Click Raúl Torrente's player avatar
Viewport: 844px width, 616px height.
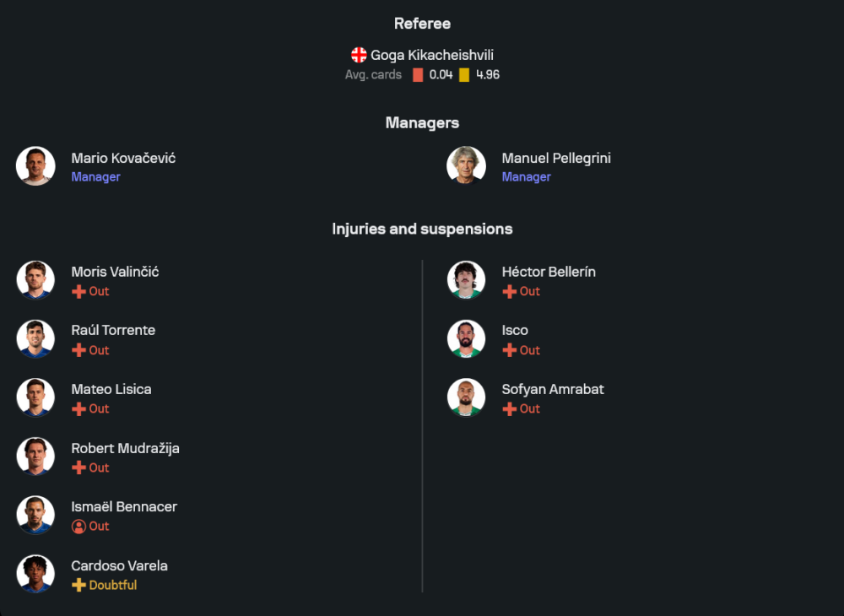tap(35, 339)
